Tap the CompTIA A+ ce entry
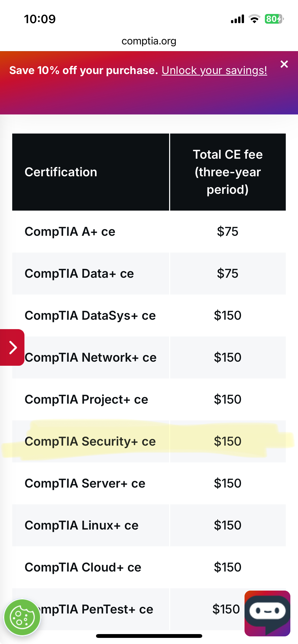 pos(70,232)
